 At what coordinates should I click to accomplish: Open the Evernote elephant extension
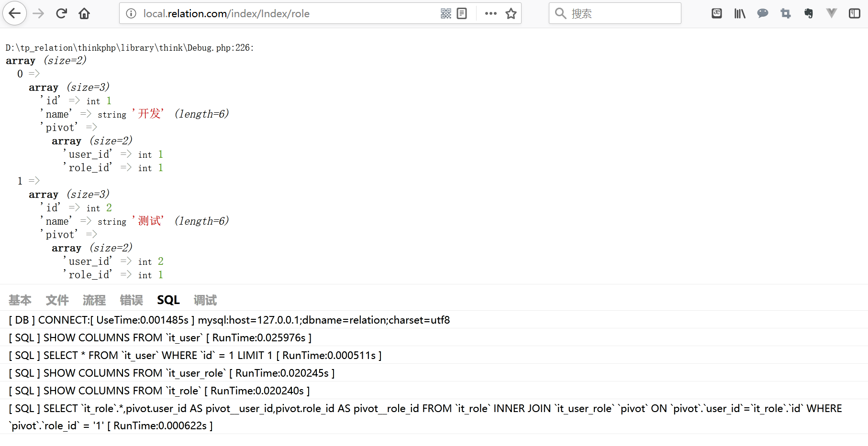point(808,13)
